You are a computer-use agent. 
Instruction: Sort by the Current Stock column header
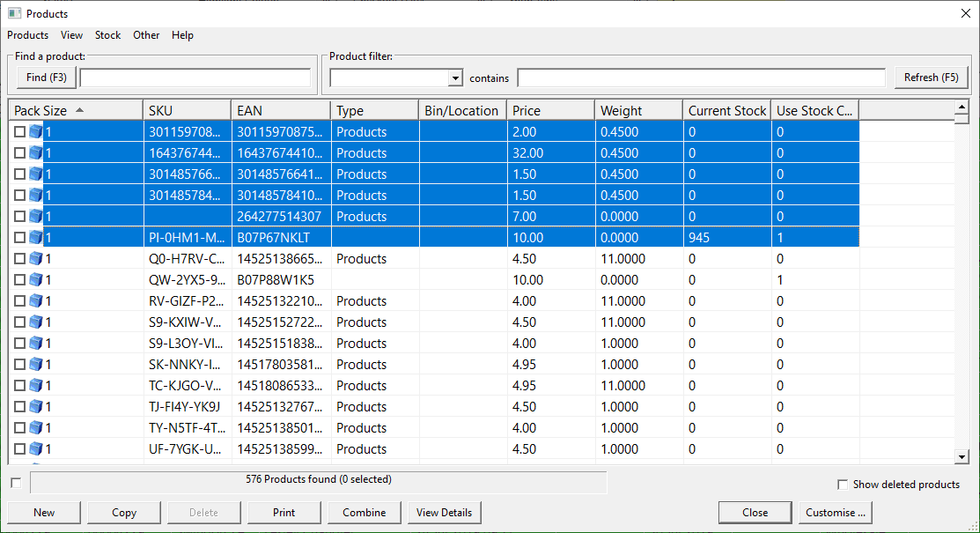[x=727, y=110]
